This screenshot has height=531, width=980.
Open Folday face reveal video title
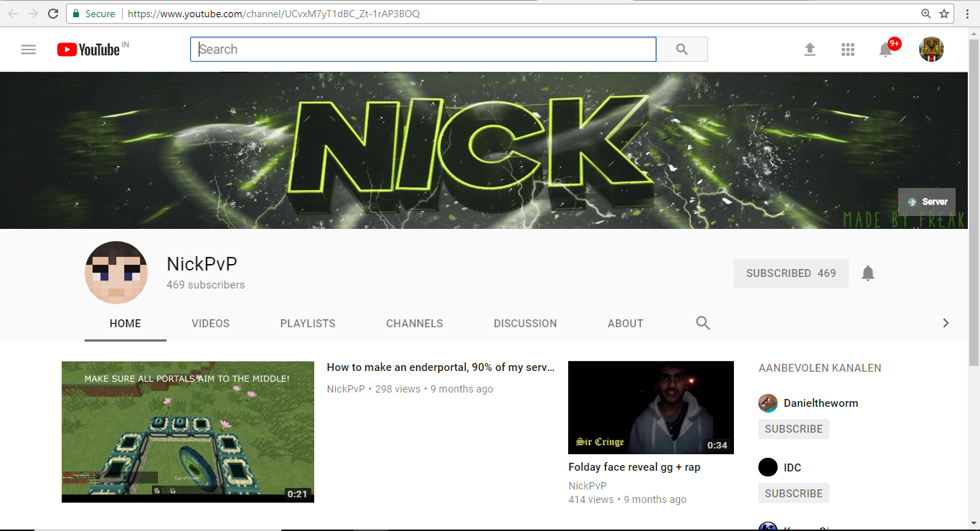coord(634,467)
